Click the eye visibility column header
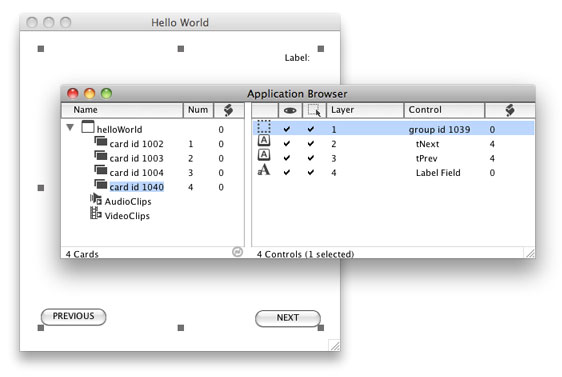This screenshot has width=562, height=377. click(x=290, y=110)
